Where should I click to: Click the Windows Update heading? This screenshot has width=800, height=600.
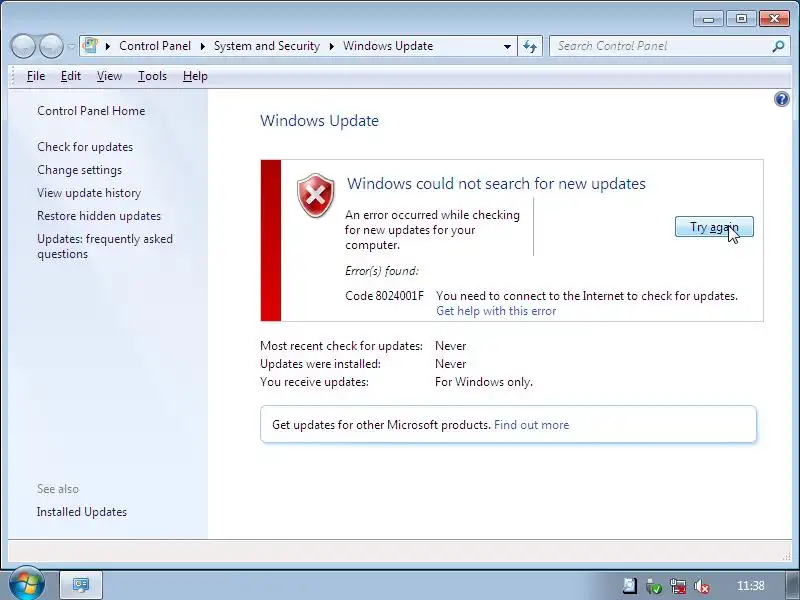[319, 121]
